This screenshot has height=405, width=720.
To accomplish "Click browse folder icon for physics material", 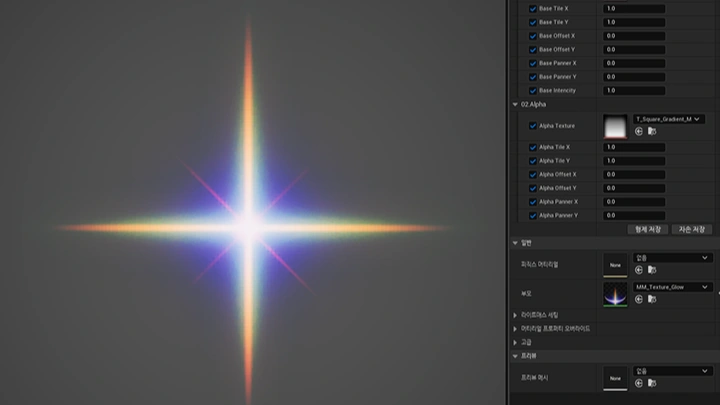I will [651, 269].
